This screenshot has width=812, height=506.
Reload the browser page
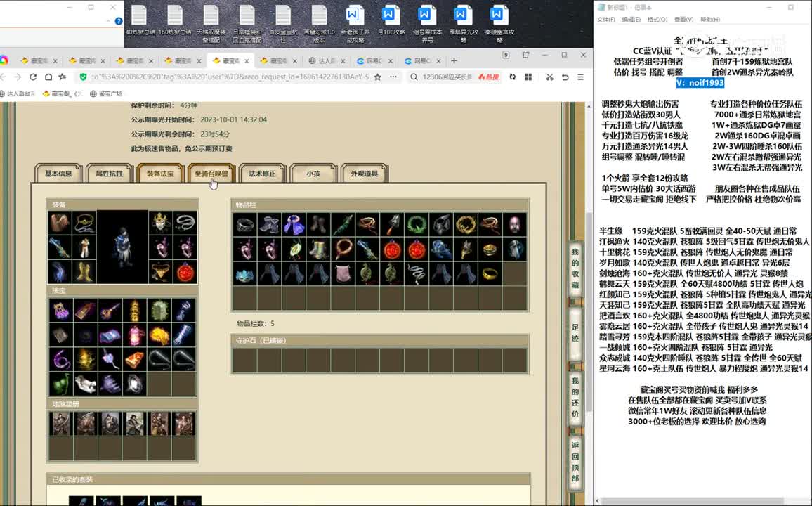tap(33, 77)
